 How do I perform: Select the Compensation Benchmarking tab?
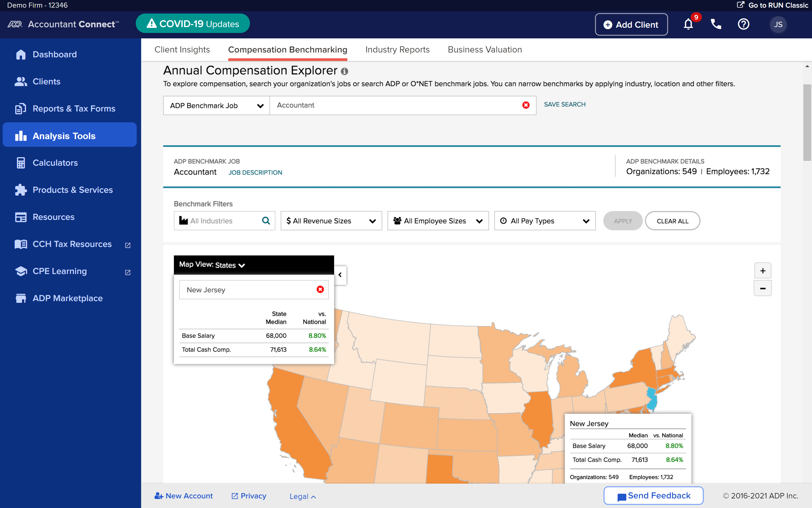288,50
